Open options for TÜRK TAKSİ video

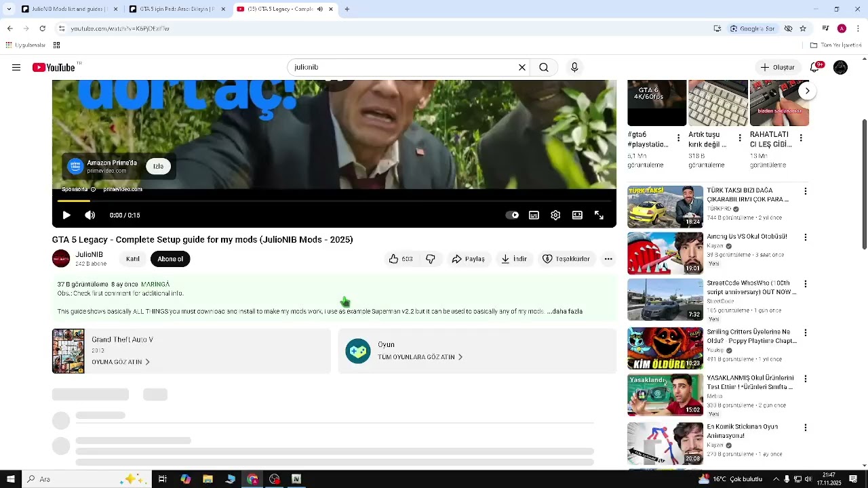click(x=806, y=192)
